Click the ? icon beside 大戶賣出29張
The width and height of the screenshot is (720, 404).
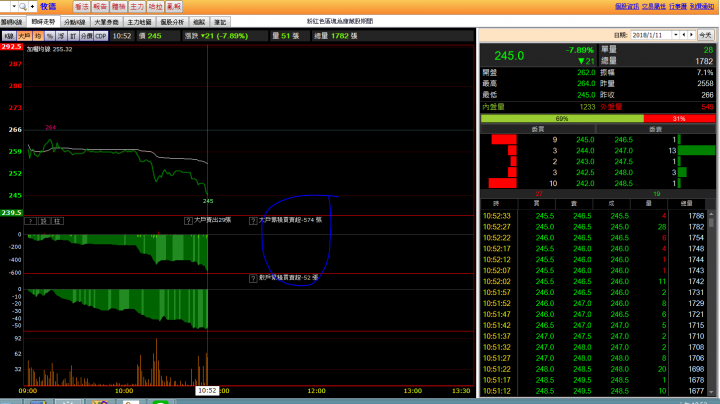(188, 221)
